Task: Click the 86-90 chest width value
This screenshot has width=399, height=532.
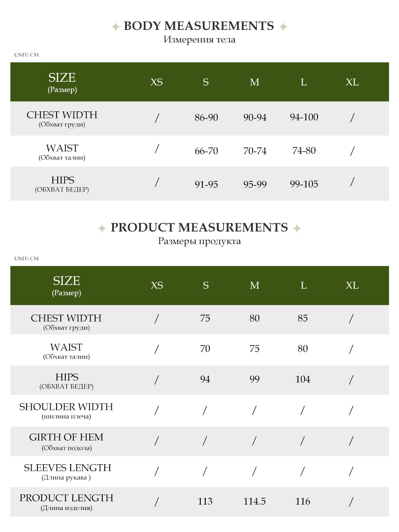Action: [206, 118]
